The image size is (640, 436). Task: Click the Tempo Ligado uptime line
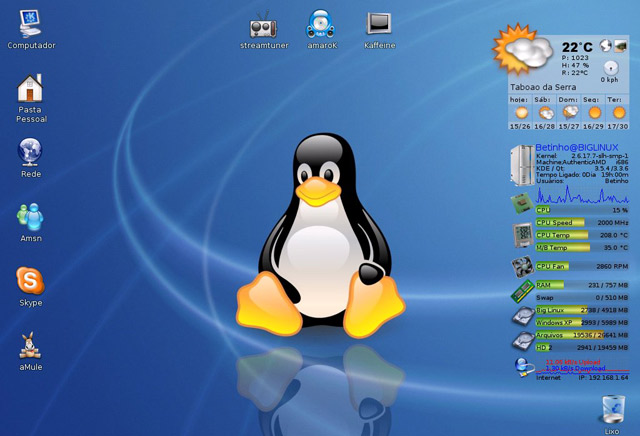[582, 175]
